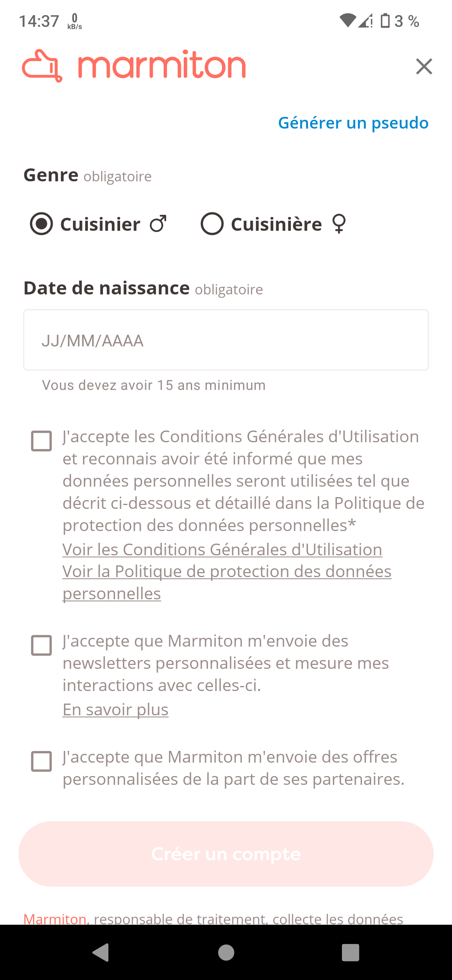Viewport: 452px width, 980px height.
Task: Tap the battery icon in status bar
Action: 385,21
